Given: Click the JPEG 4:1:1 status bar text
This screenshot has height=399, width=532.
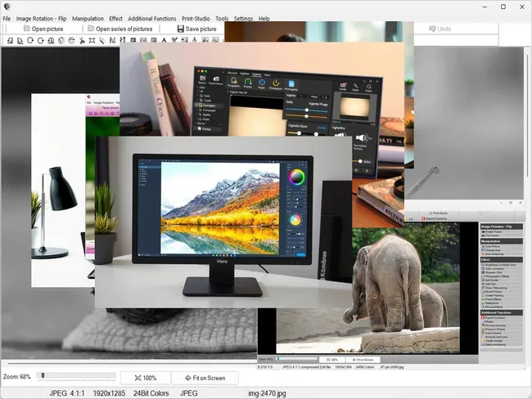Looking at the screenshot, I should coord(67,393).
